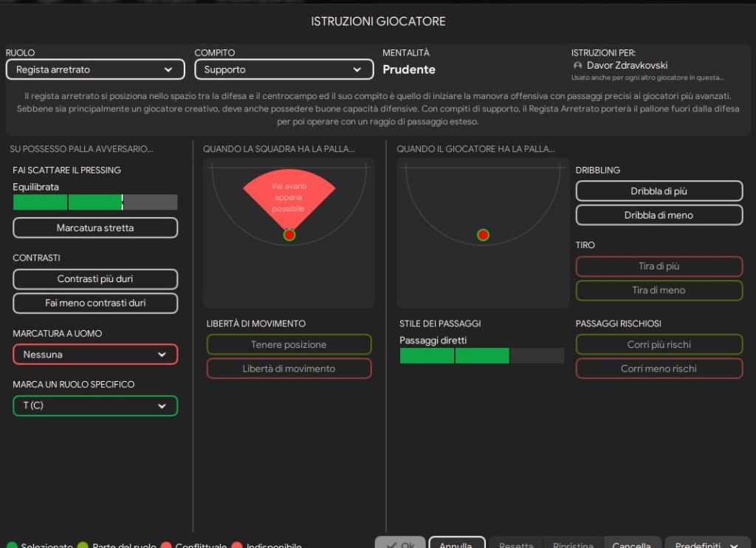Open the Ruolo 'Regista arretrato' dropdown
Screen dimensions: 756x548
(x=95, y=69)
